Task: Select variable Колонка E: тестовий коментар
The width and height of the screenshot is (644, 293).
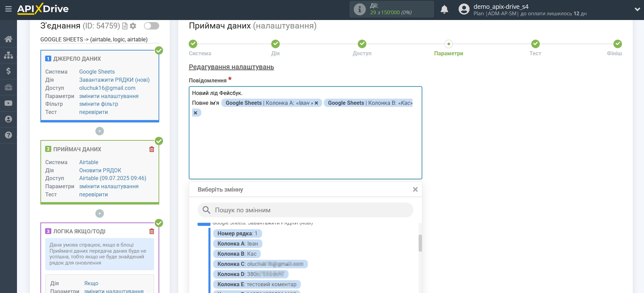Action: [257, 284]
